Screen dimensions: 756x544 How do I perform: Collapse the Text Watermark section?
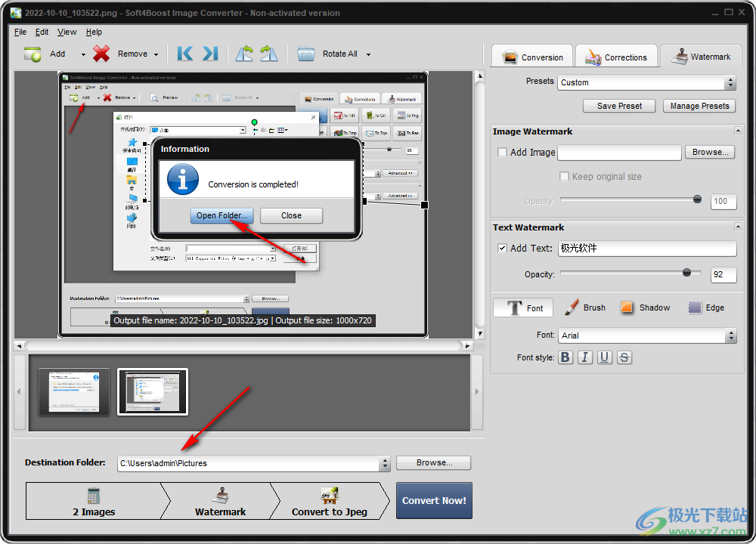pyautogui.click(x=738, y=226)
